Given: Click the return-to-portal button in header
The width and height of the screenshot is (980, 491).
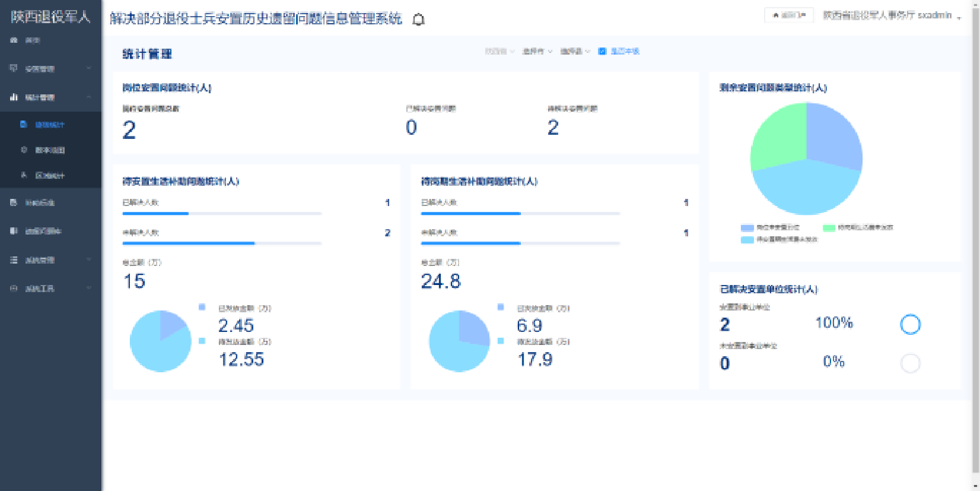Looking at the screenshot, I should click(788, 15).
